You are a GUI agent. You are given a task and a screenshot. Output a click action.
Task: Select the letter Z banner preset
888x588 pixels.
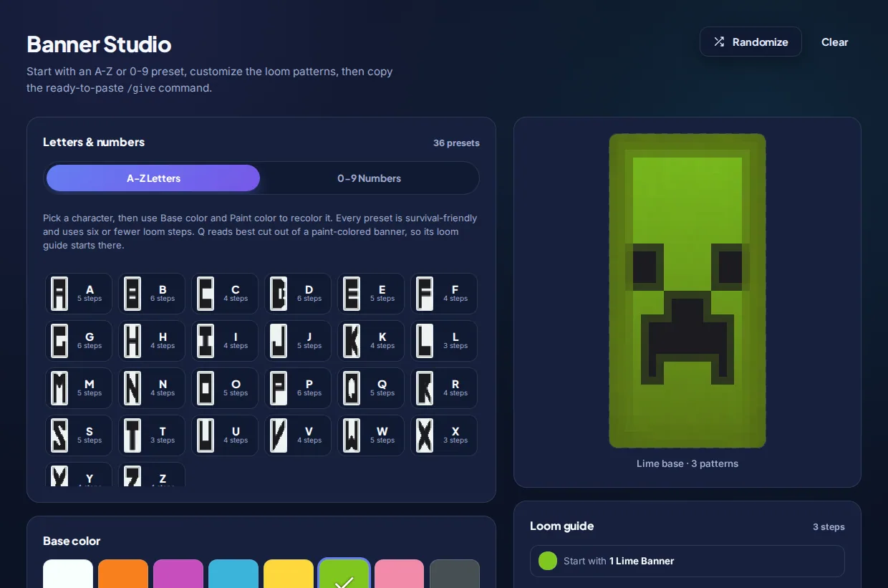coord(152,475)
